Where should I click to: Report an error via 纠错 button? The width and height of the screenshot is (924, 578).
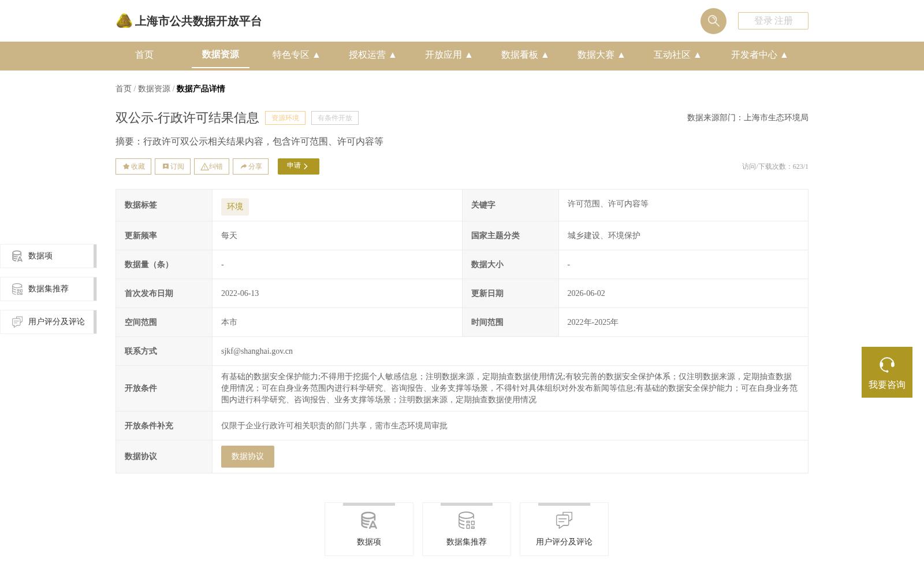coord(211,166)
